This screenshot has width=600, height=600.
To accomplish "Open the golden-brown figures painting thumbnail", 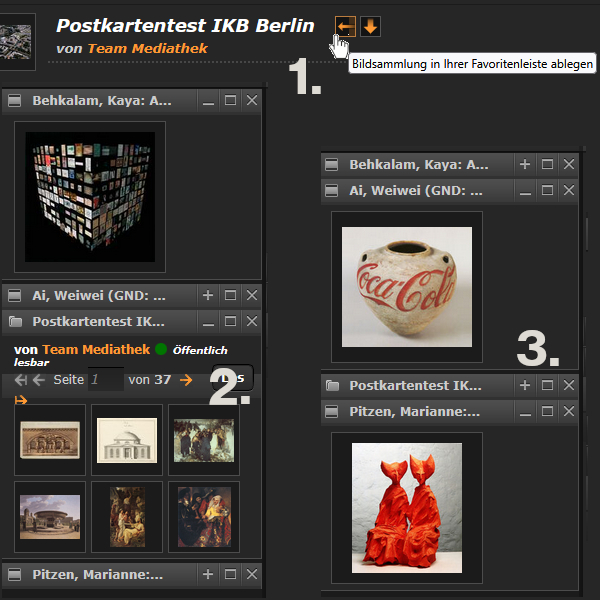I will pos(127,517).
